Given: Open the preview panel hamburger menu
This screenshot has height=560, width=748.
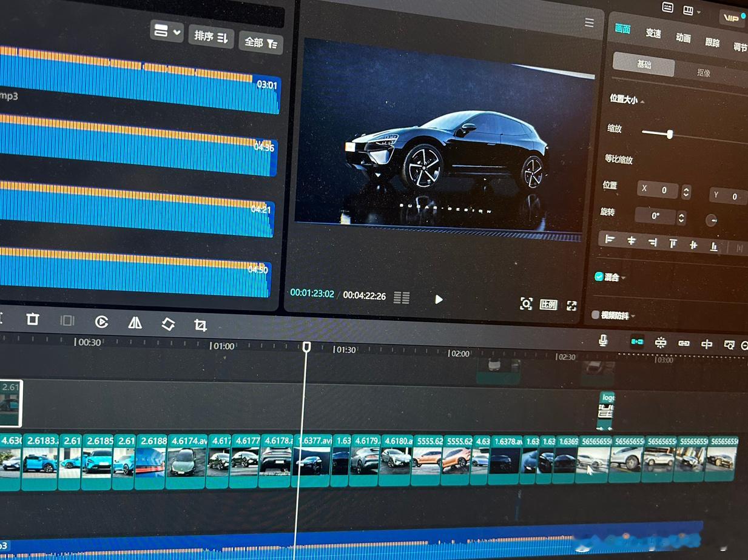Looking at the screenshot, I should [x=589, y=22].
